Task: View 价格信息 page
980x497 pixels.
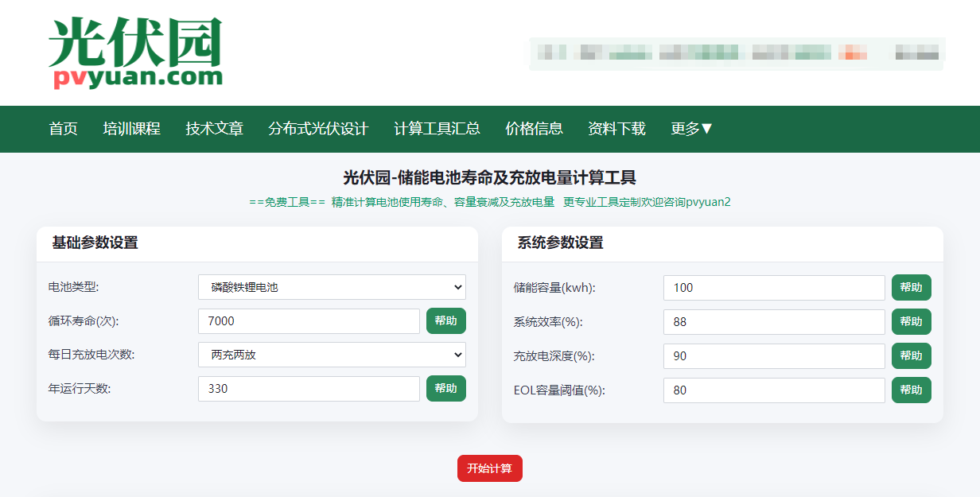Action: 534,129
